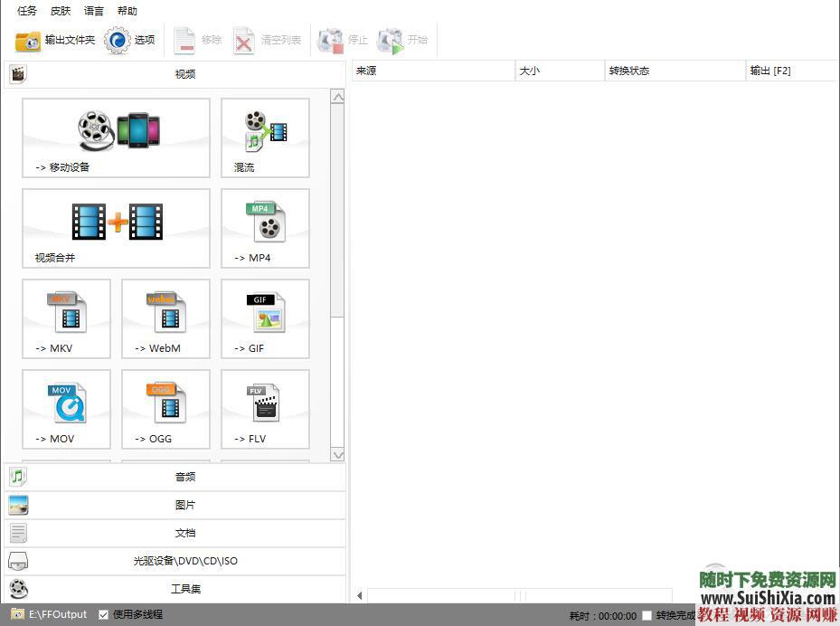Open the 任务 menu in menu bar
The width and height of the screenshot is (840, 626).
click(x=27, y=11)
